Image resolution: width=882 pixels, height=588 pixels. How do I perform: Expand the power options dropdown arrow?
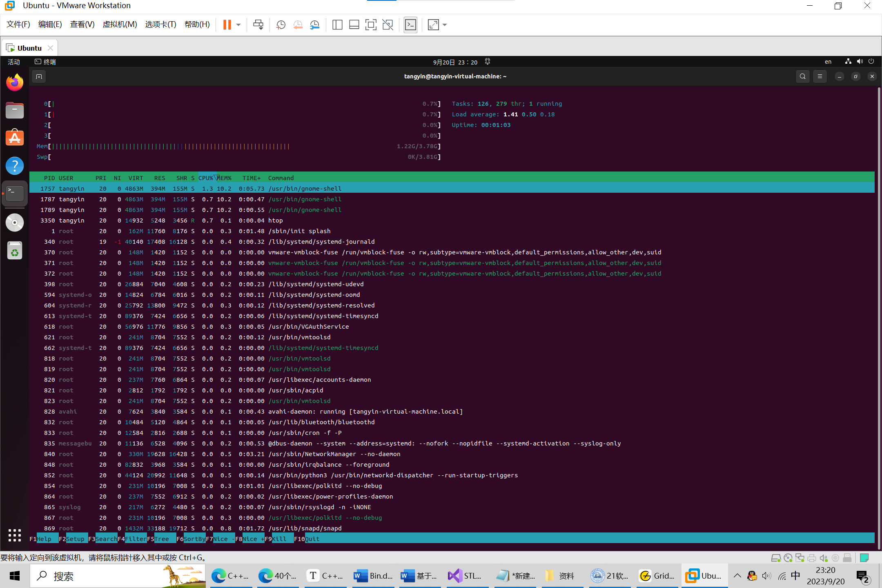tap(238, 25)
